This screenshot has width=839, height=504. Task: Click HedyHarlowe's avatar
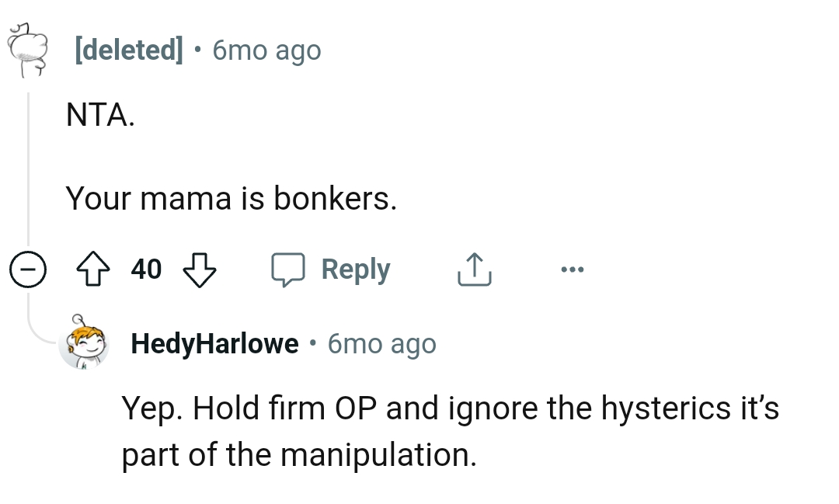coord(85,342)
